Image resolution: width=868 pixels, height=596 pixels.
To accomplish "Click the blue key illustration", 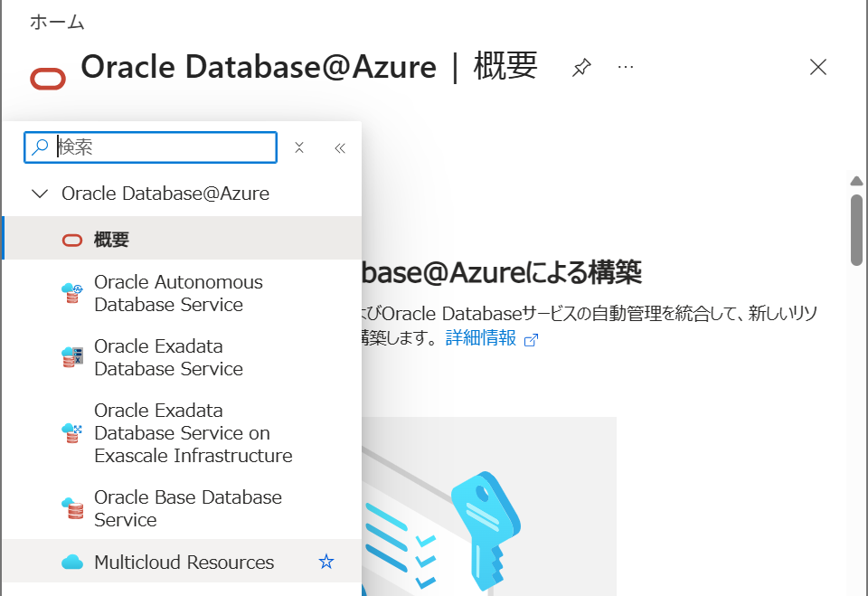I will (486, 530).
